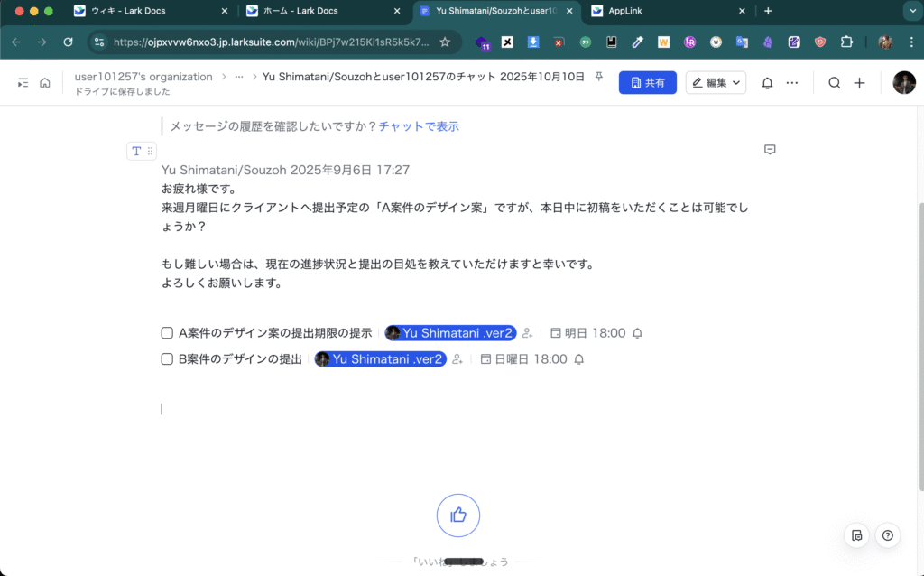Expand the sidebar navigation panel

coord(23,83)
